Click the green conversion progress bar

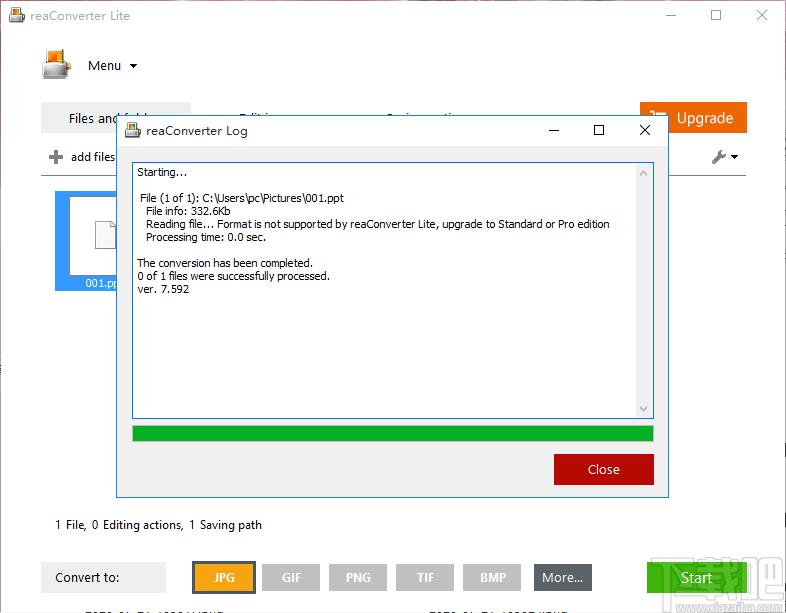point(392,434)
